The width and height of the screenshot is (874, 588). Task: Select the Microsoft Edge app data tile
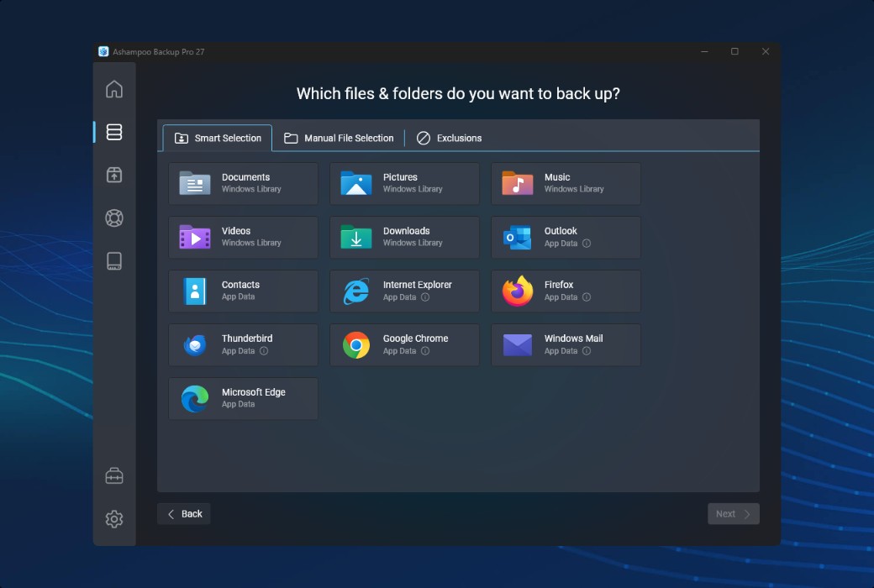(243, 398)
